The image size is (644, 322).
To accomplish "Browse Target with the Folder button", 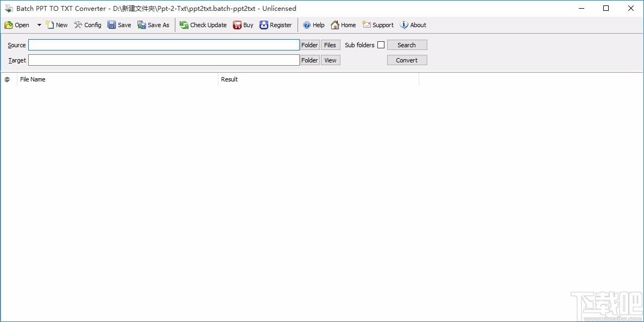I will 310,60.
